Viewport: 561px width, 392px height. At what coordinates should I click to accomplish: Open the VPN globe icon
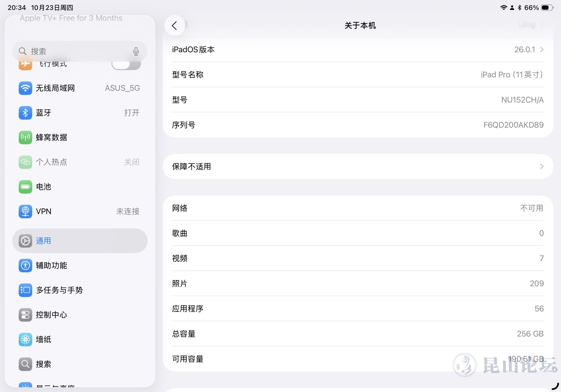[x=25, y=212]
